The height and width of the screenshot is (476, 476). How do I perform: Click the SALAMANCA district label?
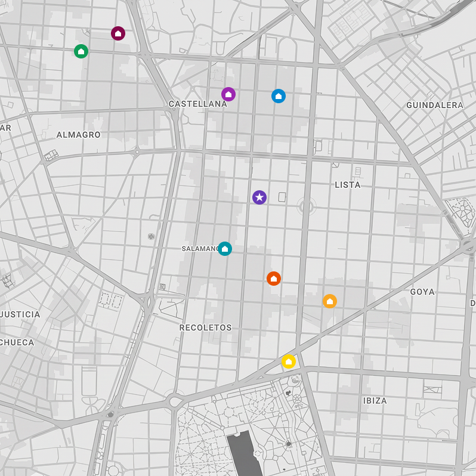pos(200,249)
